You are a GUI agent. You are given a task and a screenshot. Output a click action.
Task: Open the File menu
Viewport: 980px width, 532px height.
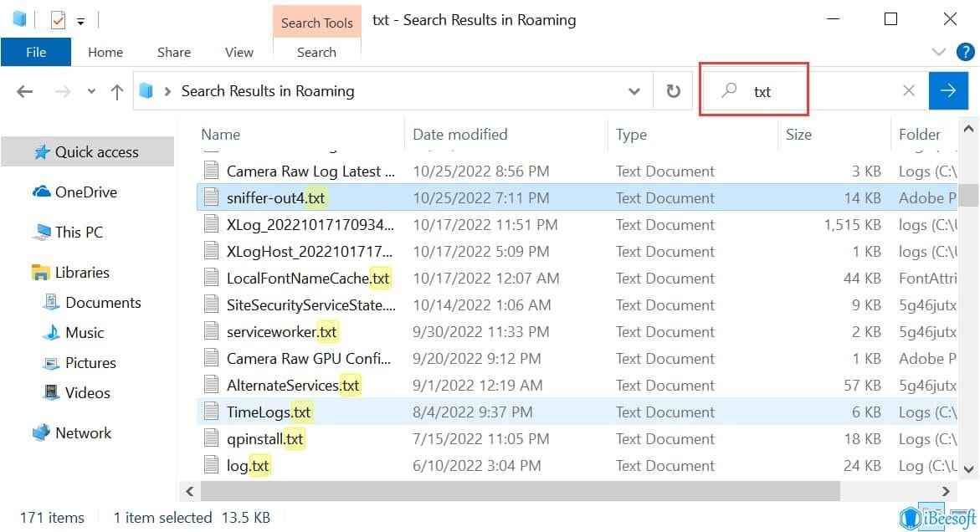pos(36,52)
